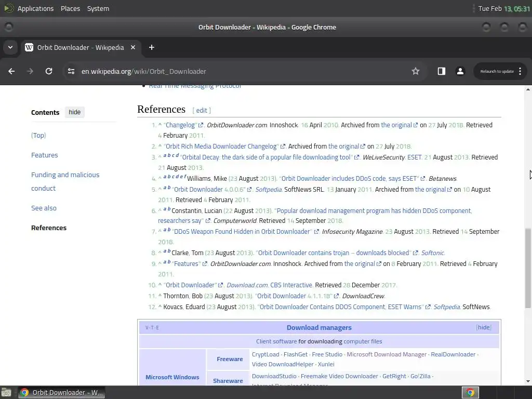Jump to (Top) in Contents
Viewport: 532px width, 399px height.
[x=38, y=136]
